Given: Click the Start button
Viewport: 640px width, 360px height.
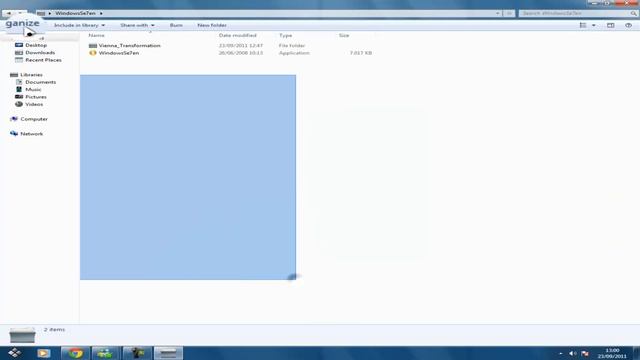Looking at the screenshot, I should (x=15, y=353).
